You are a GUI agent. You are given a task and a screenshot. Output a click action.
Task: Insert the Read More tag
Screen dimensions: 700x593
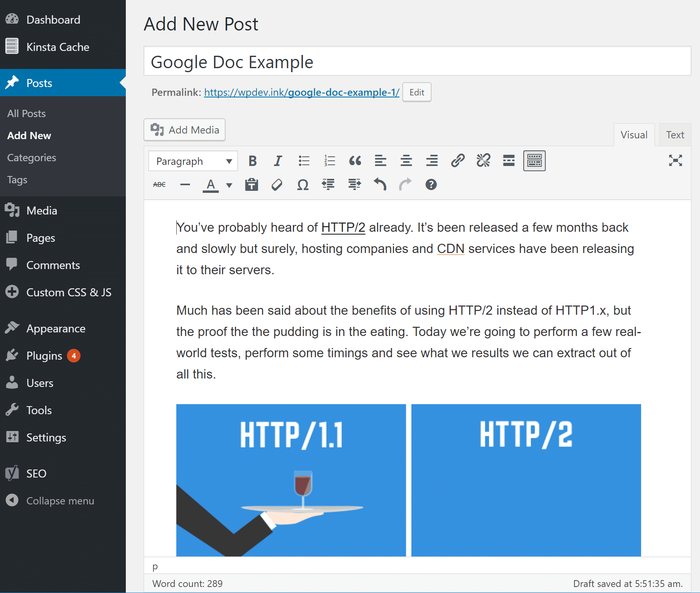pos(508,161)
